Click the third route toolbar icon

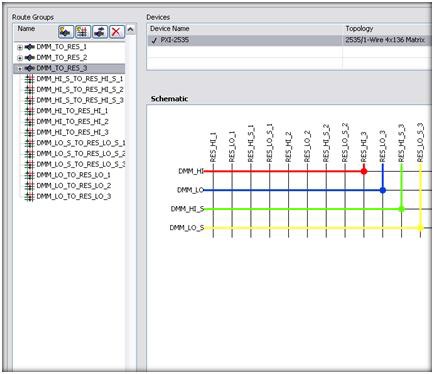tap(100, 32)
